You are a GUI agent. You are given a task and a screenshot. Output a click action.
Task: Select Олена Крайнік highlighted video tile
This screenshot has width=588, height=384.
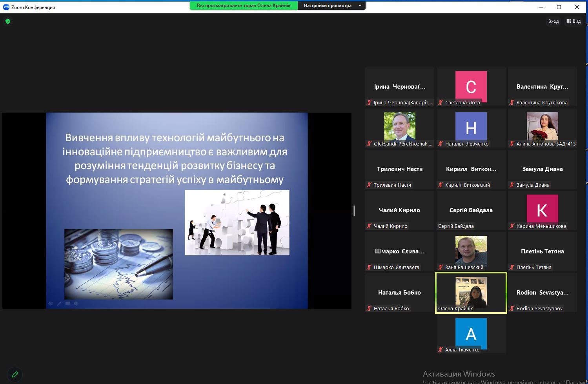471,293
